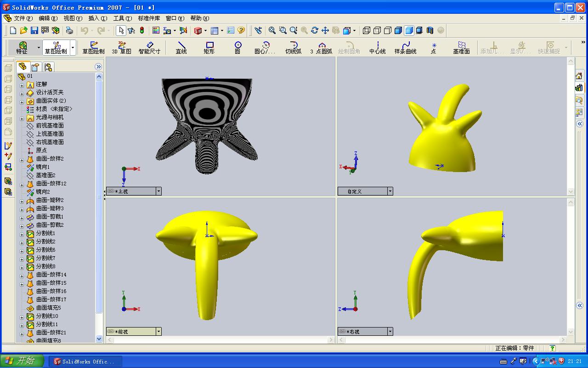588x368 pixels.
Task: Open the view orientation cube dropdown arrow
Action: coord(354,31)
